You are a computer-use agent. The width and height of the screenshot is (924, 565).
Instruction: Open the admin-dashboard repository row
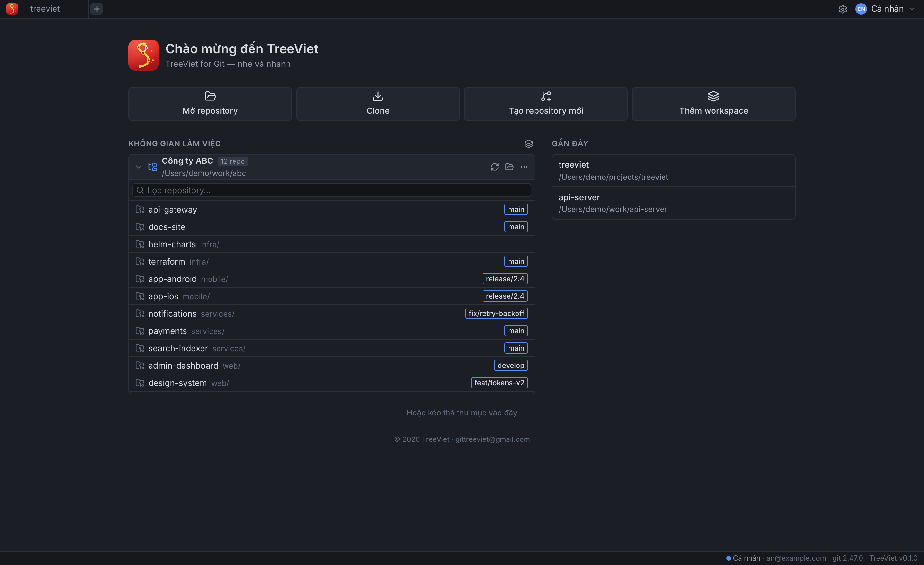point(331,365)
